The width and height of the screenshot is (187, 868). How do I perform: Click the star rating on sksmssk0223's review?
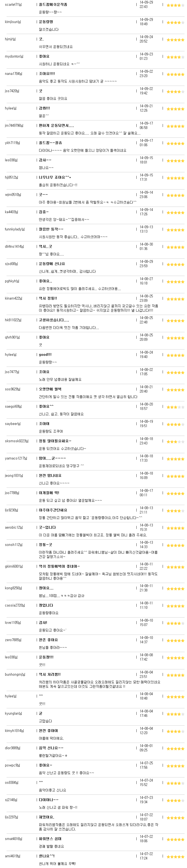tap(175, 442)
